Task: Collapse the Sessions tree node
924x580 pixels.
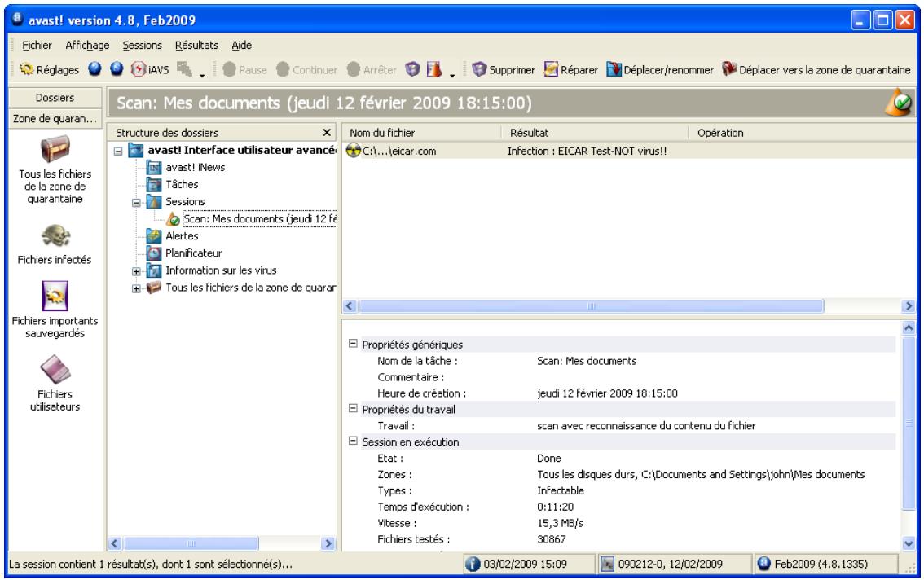Action: [x=136, y=203]
